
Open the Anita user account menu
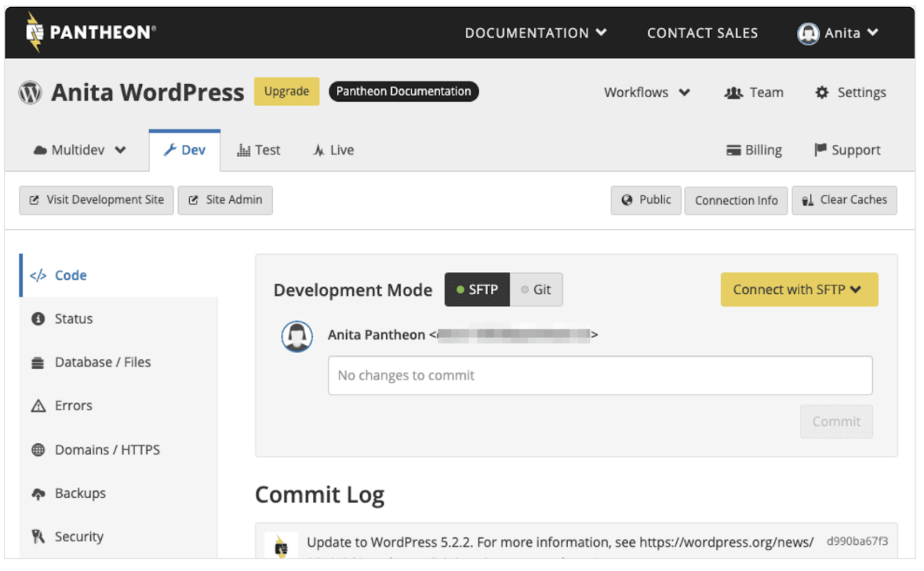click(838, 33)
